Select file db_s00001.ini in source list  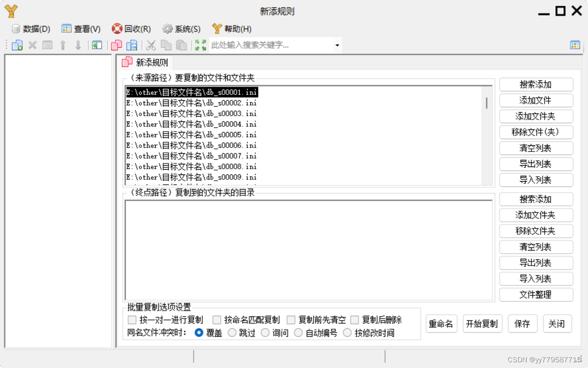tap(192, 92)
